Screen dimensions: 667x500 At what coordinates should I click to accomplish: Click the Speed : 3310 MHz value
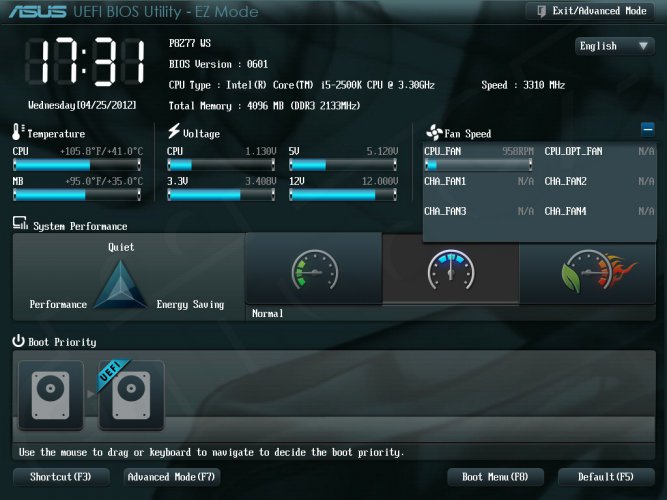click(523, 85)
